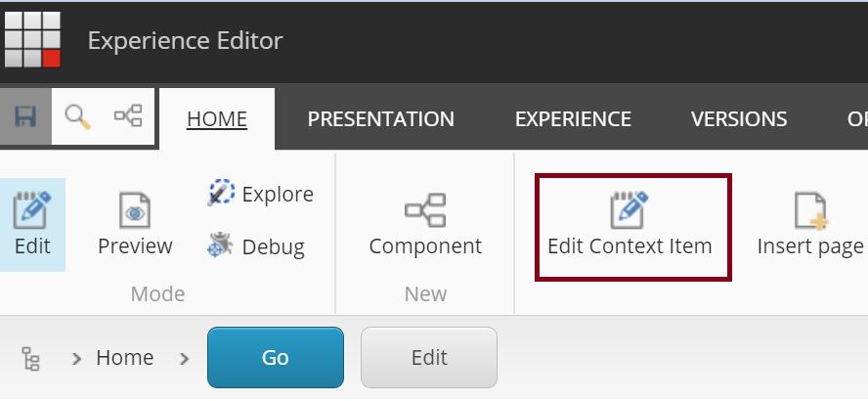Click the Edit button in breadcrumb bar
The width and height of the screenshot is (868, 401).
pos(429,357)
